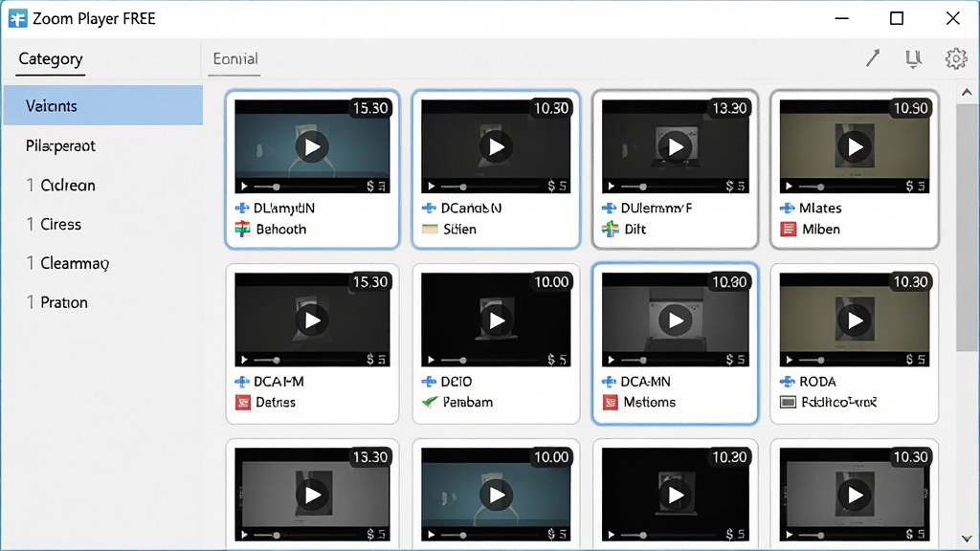
Task: Click the 15.30 duration badge on DLamytlN
Action: point(370,108)
